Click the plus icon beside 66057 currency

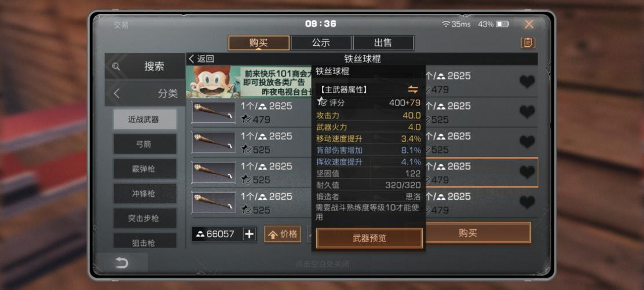249,234
